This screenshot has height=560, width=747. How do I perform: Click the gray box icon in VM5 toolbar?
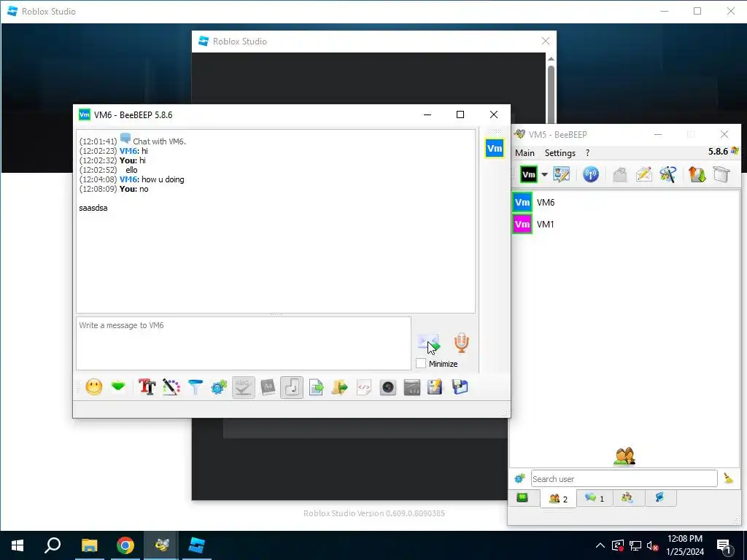pyautogui.click(x=721, y=174)
